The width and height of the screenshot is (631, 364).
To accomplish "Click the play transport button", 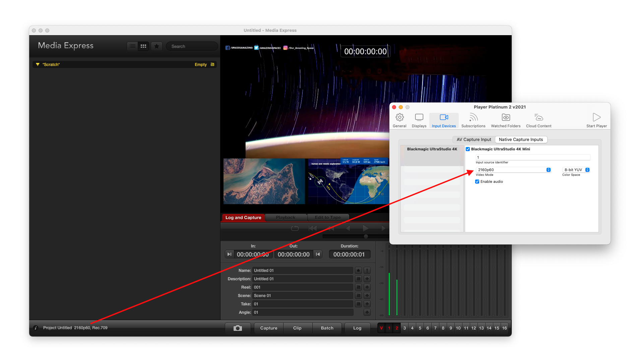I will pyautogui.click(x=365, y=228).
